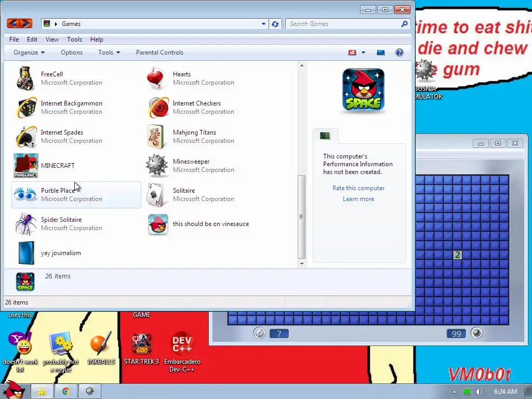Click Parental Controls button
532x399 pixels.
(x=159, y=52)
